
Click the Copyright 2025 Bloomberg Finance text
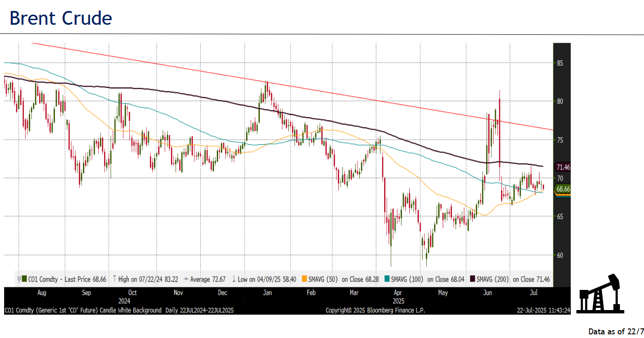[x=375, y=310]
